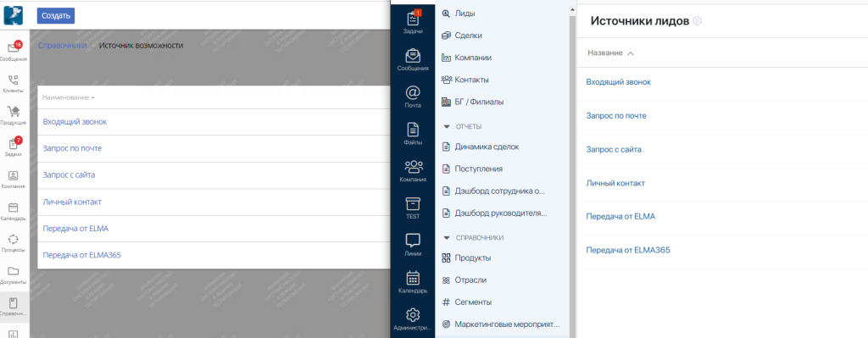
Task: Open Линии chat icon in dark sidebar
Action: click(x=413, y=245)
